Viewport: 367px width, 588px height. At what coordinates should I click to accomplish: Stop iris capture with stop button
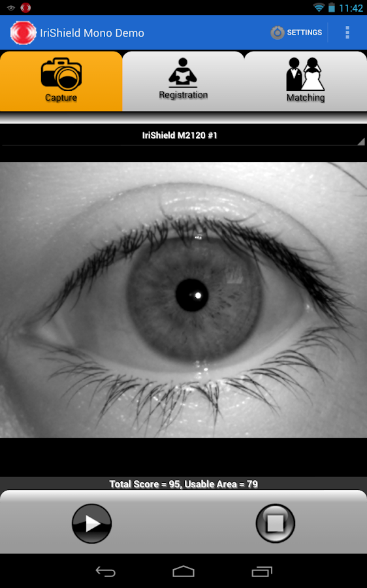pyautogui.click(x=276, y=523)
